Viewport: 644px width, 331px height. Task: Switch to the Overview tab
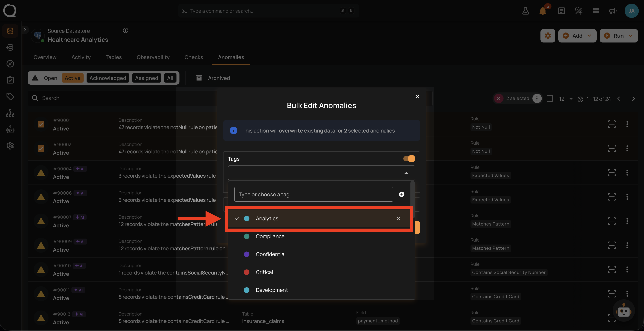[45, 57]
